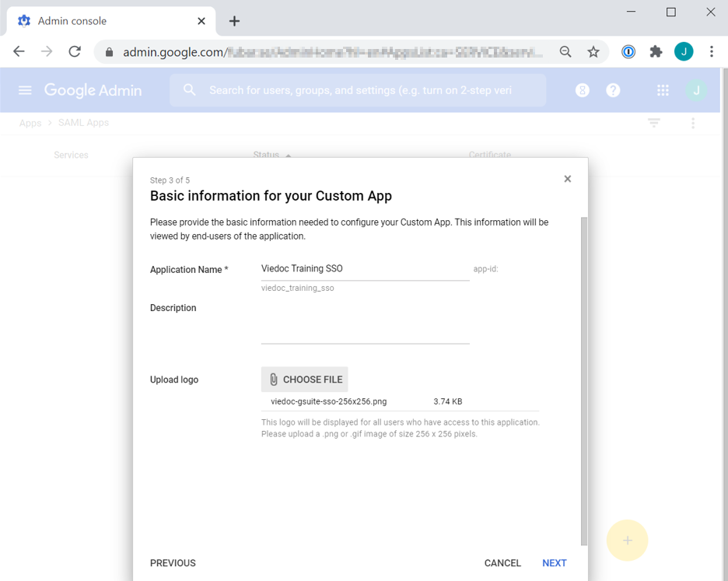This screenshot has height=581, width=728.
Task: Click the Apps breadcrumb link
Action: pyautogui.click(x=30, y=123)
